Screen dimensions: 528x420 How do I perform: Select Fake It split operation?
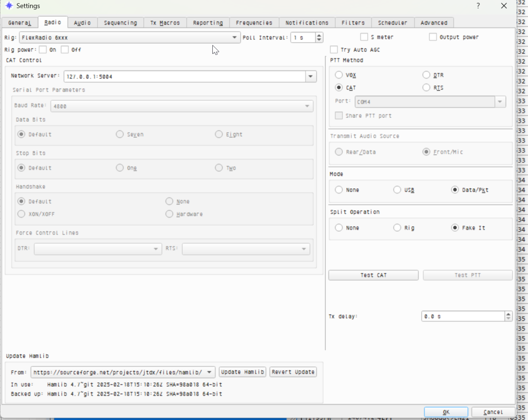[x=455, y=228]
